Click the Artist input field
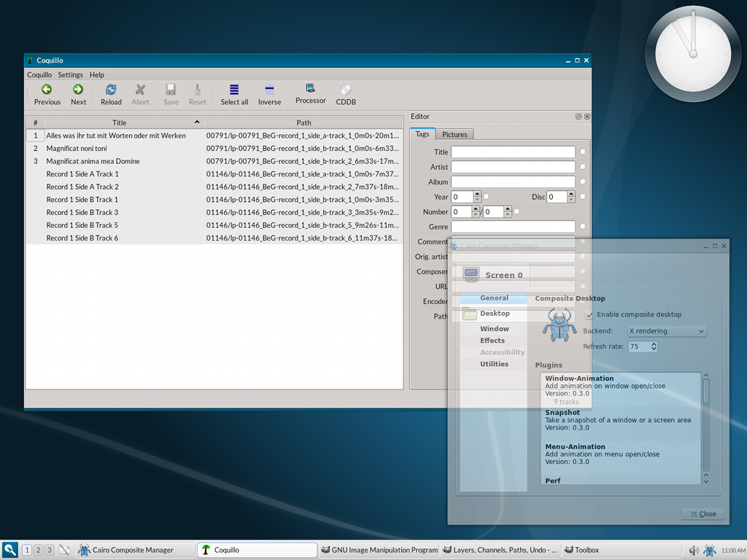Viewport: 747px width, 560px height. [513, 167]
